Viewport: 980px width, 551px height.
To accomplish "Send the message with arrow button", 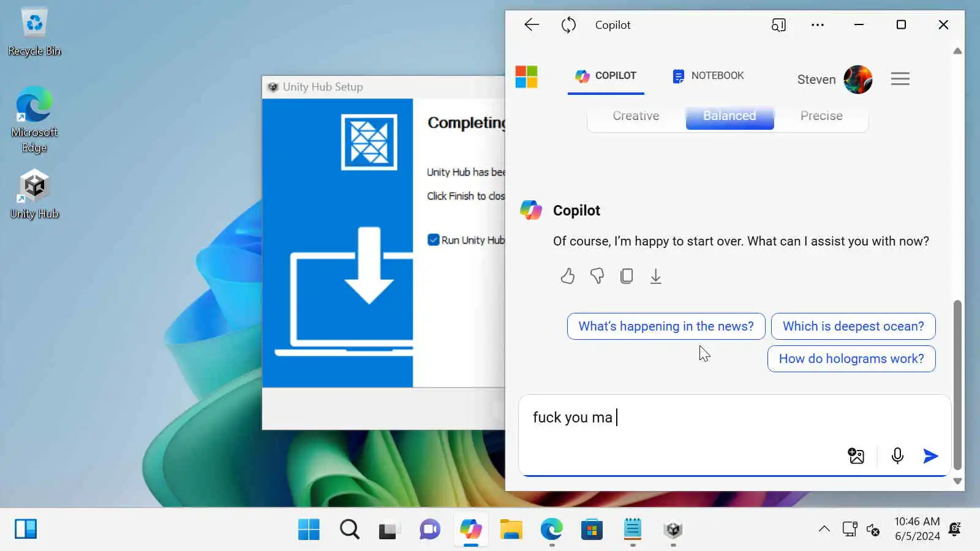I will click(930, 456).
